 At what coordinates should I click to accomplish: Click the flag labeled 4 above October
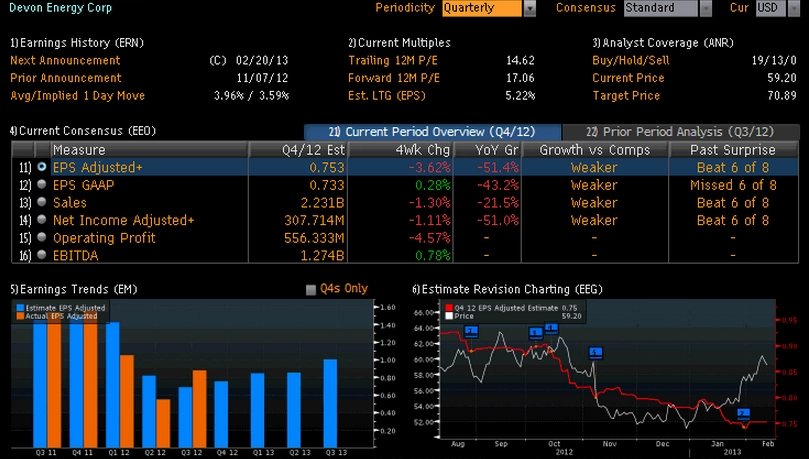(x=551, y=329)
